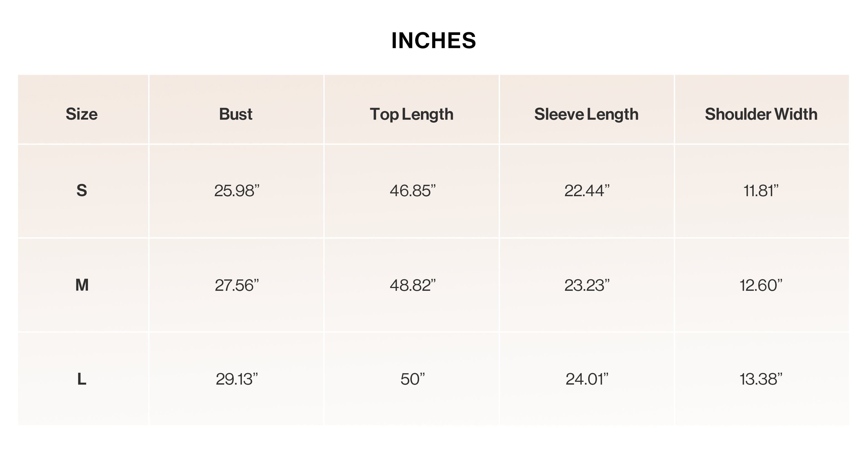Select the 27.56" bust measurement
Screen dimensions: 868x462
click(x=237, y=286)
